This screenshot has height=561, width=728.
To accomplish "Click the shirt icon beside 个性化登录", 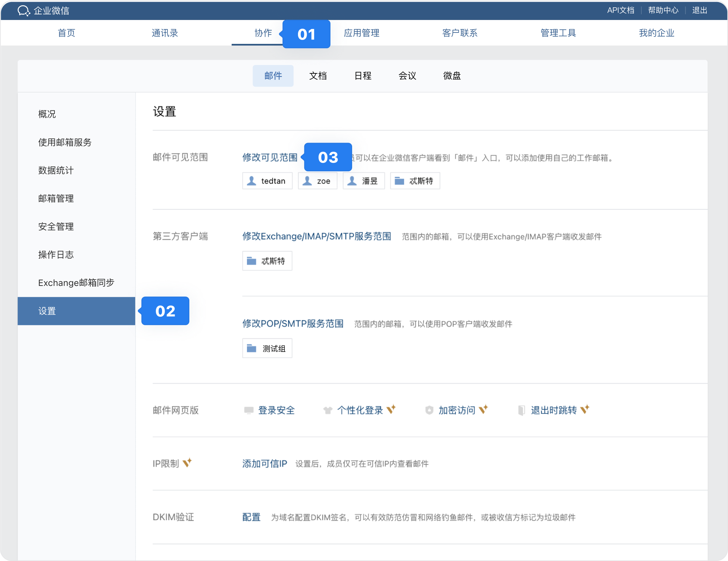I will click(328, 410).
